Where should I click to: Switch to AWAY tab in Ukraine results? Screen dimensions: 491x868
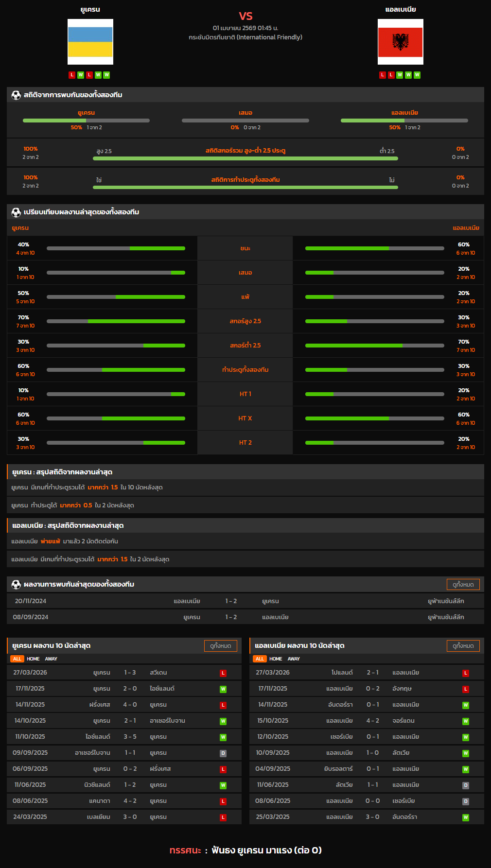(51, 659)
